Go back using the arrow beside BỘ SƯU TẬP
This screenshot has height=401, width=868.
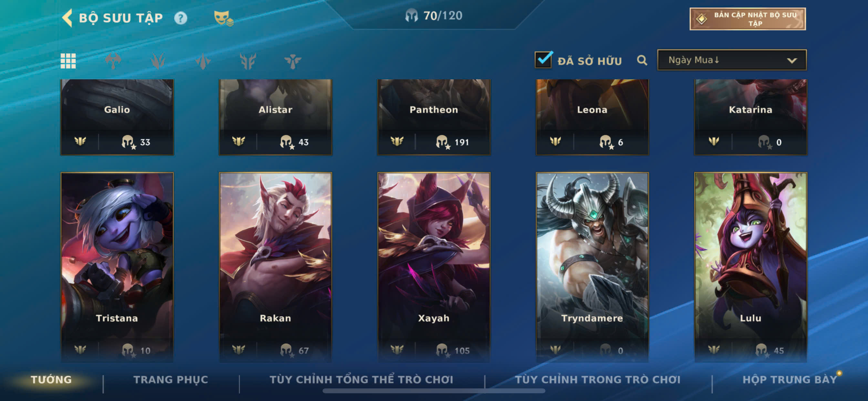point(67,18)
